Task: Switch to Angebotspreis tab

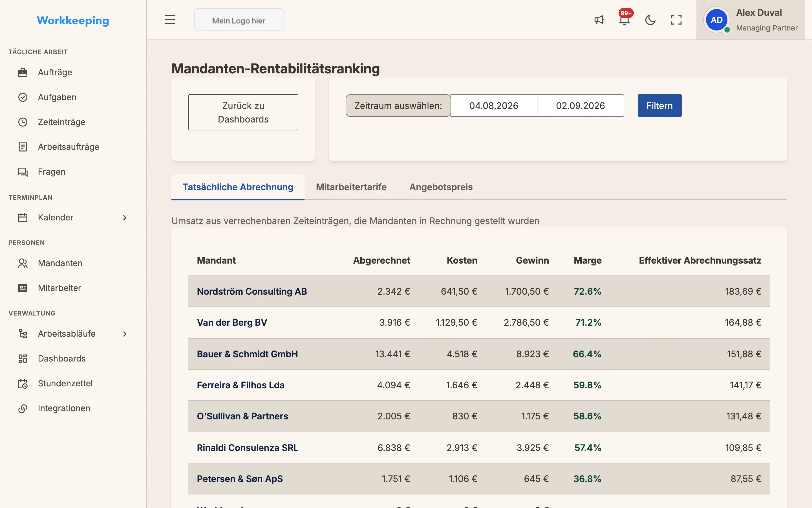Action: tap(441, 187)
